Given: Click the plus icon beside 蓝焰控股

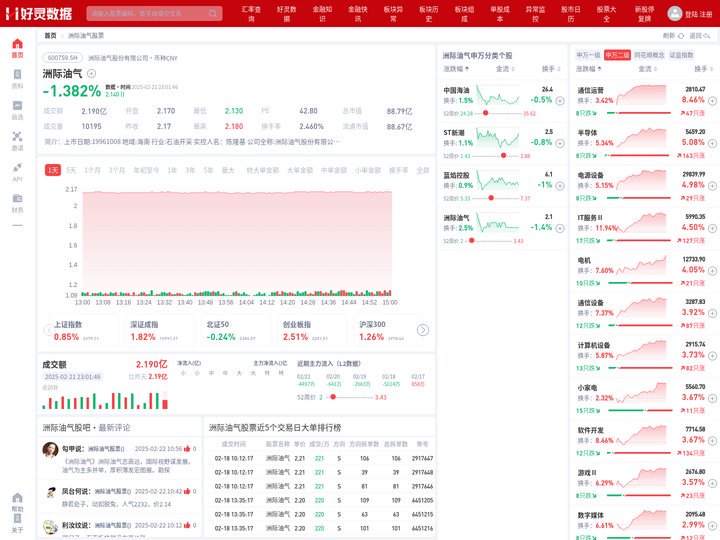Looking at the screenshot, I should click(x=560, y=186).
